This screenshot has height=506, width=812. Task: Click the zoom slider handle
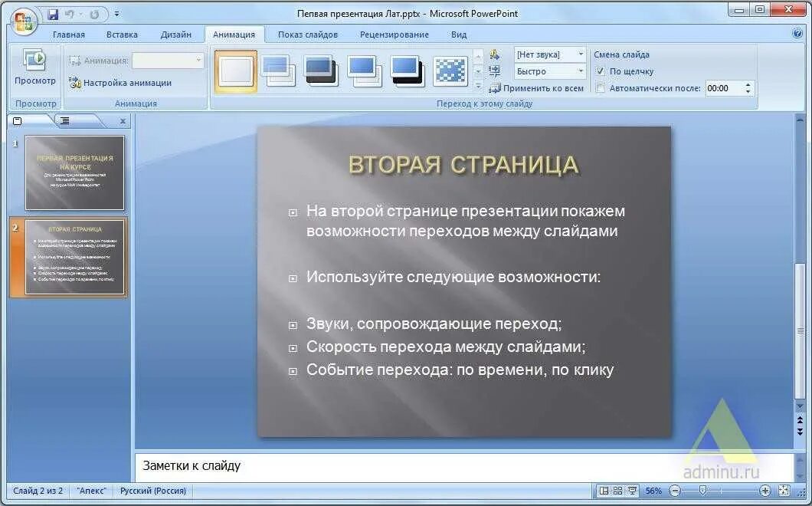point(702,490)
